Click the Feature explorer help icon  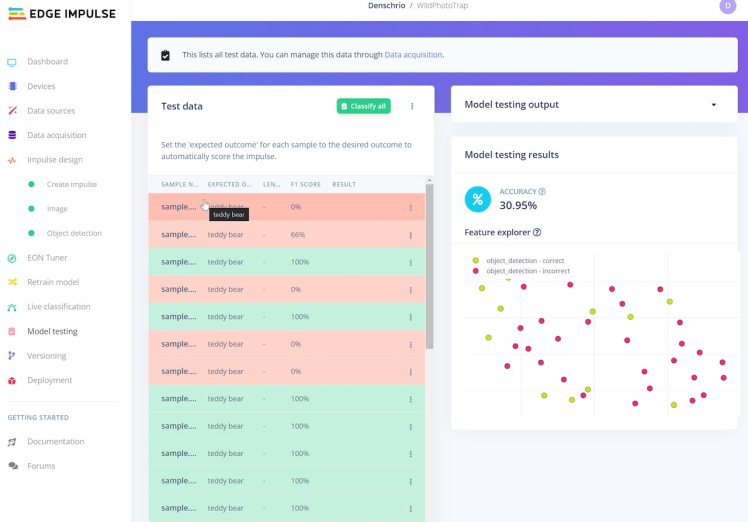point(537,232)
